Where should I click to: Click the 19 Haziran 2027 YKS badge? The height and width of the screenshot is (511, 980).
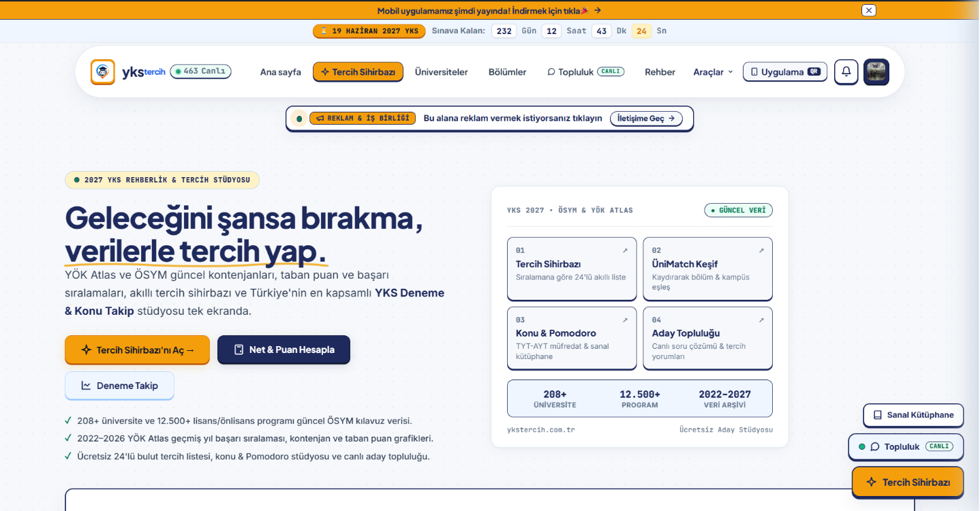(x=369, y=31)
